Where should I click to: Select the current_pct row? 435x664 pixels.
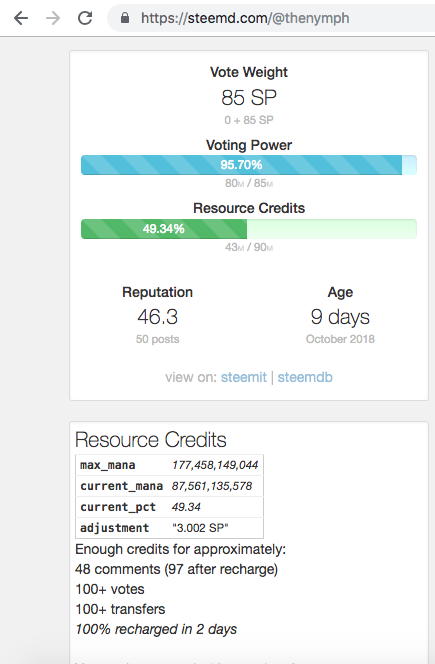[x=169, y=507]
